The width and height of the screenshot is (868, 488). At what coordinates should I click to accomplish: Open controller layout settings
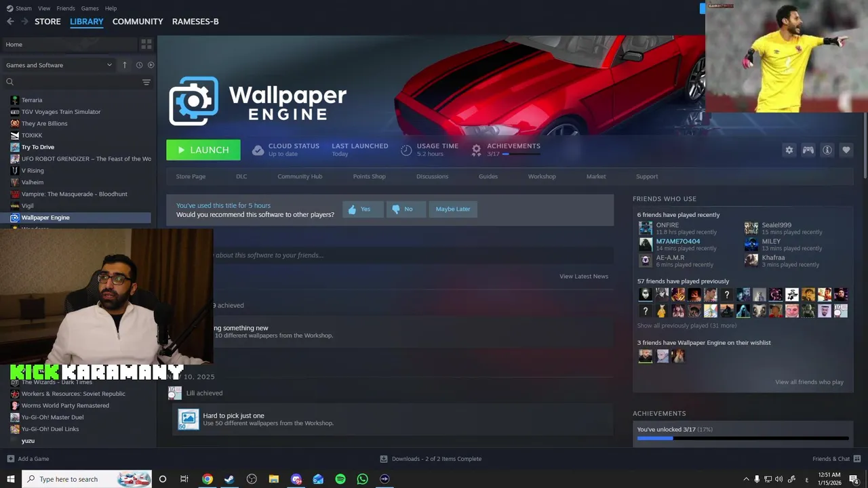tap(808, 150)
